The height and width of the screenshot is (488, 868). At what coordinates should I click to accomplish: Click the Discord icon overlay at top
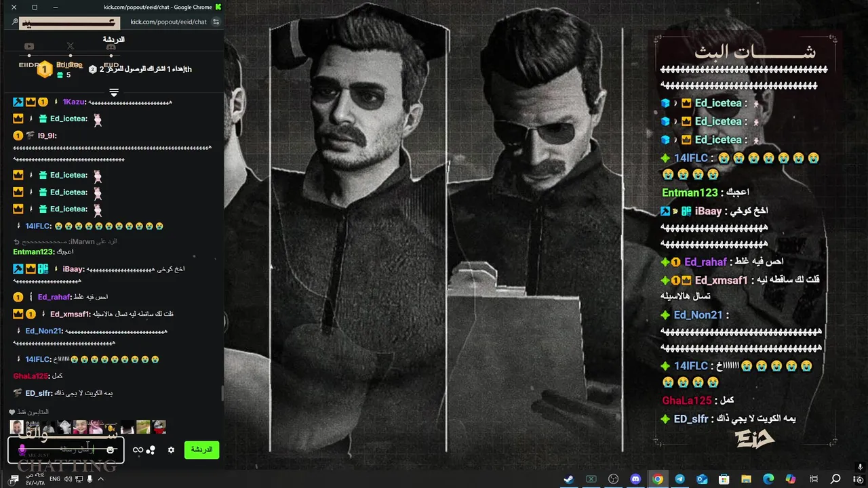point(111,46)
